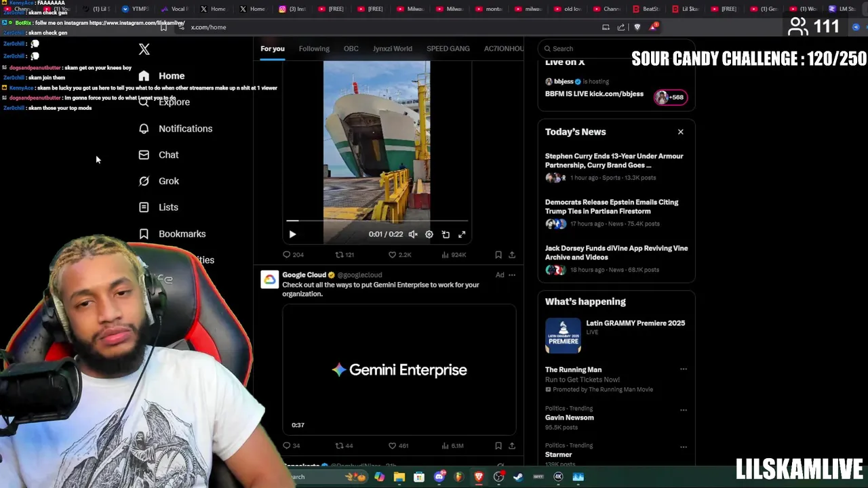Open the Chat envelope item

pyautogui.click(x=159, y=155)
